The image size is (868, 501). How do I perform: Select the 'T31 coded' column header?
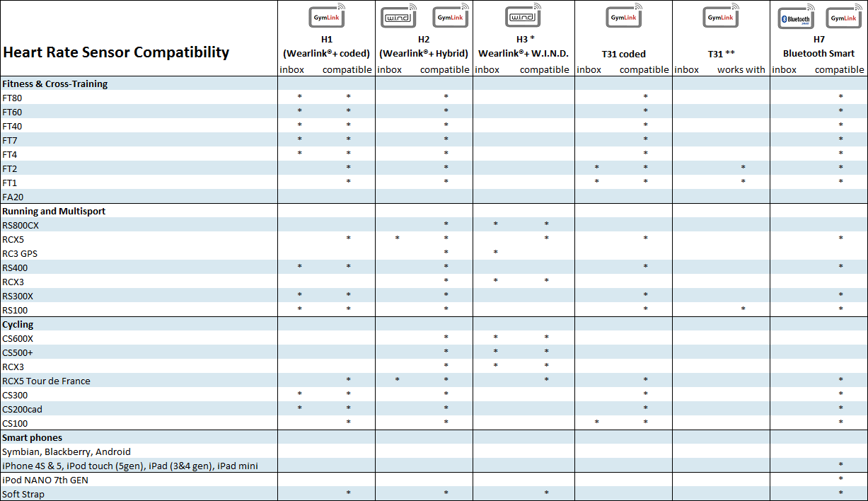(623, 53)
